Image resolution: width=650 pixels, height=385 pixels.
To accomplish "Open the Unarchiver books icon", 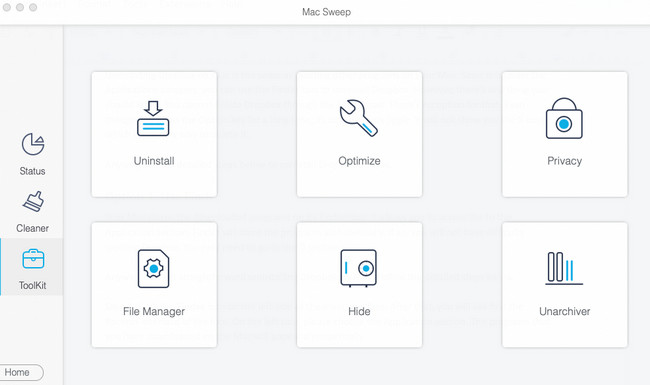I will click(564, 268).
